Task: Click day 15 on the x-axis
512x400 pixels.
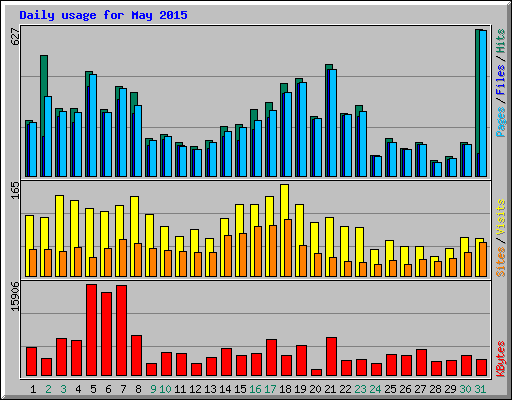Action: coord(240,389)
